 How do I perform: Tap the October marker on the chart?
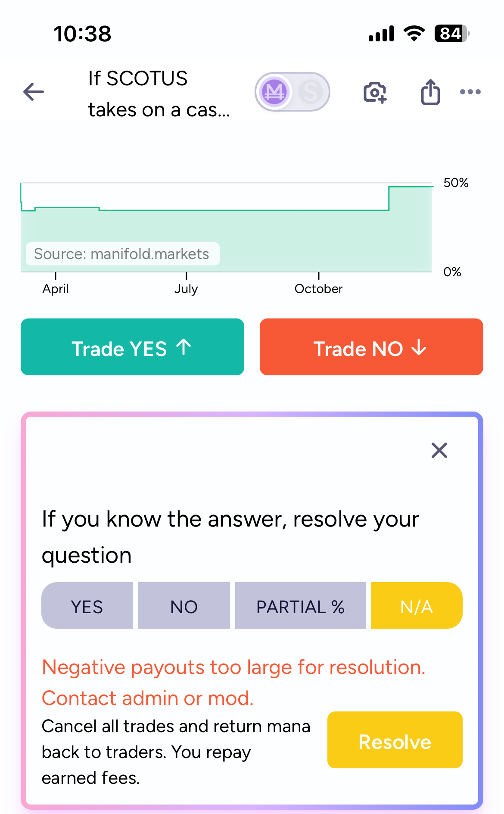[x=318, y=288]
